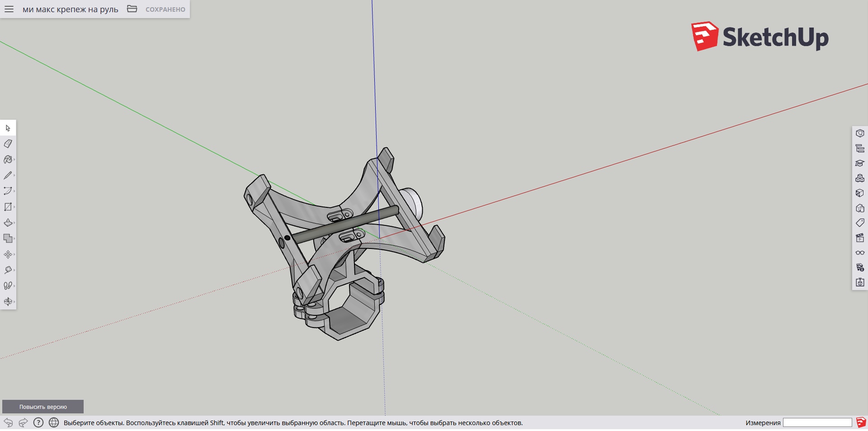Select the Rectangle shape tool
The width and height of the screenshot is (868, 431).
point(8,207)
